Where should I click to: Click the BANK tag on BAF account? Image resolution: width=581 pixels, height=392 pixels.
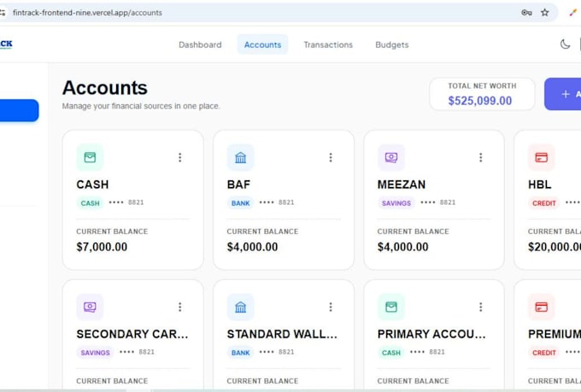[240, 203]
